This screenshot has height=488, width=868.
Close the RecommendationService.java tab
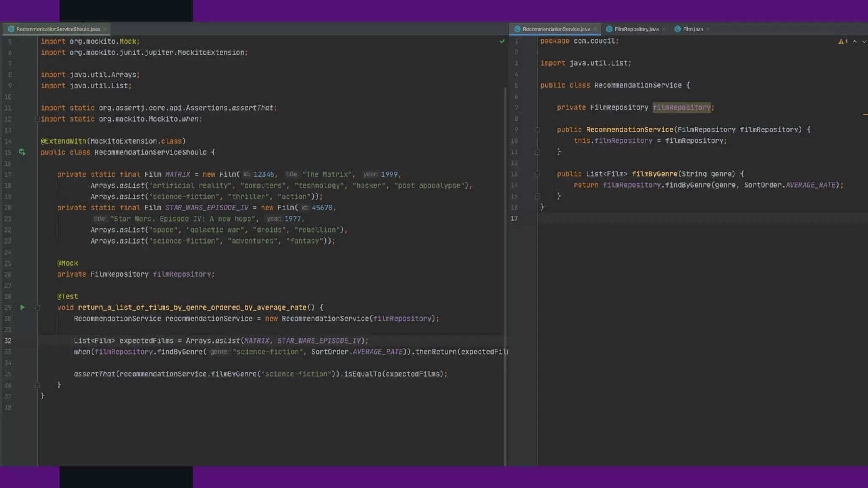pos(595,29)
